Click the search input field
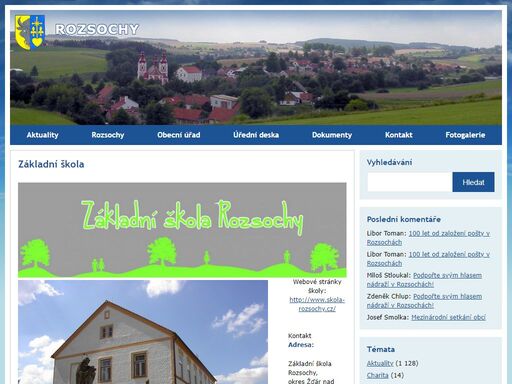This screenshot has width=512, height=384. tap(410, 182)
